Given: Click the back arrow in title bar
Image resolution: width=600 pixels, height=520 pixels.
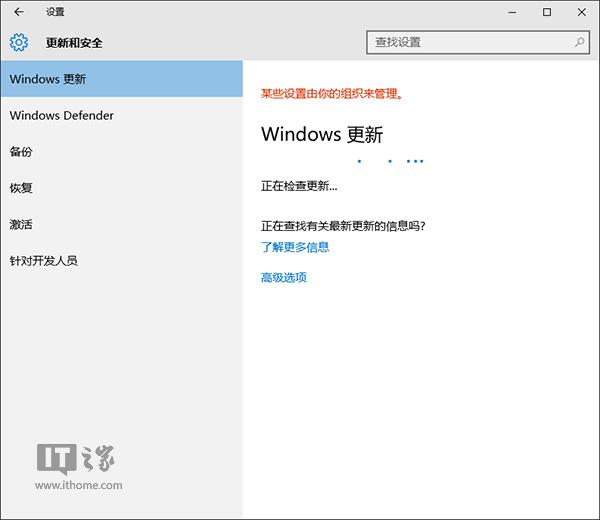Looking at the screenshot, I should [18, 12].
